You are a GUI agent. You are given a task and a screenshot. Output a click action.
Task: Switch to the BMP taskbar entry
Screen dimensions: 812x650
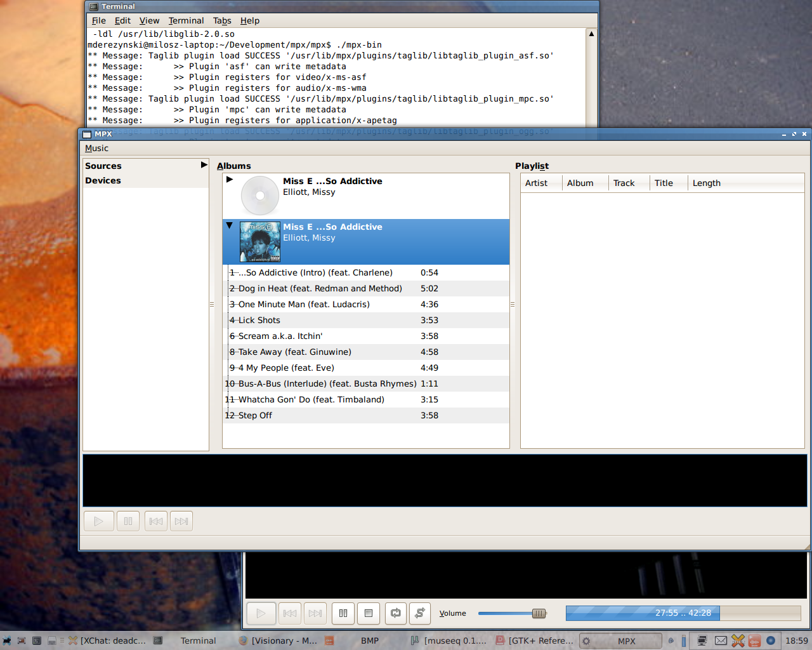[x=363, y=640]
